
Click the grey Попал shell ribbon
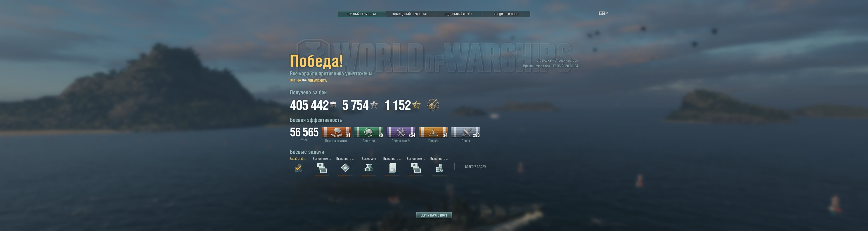pos(466,132)
